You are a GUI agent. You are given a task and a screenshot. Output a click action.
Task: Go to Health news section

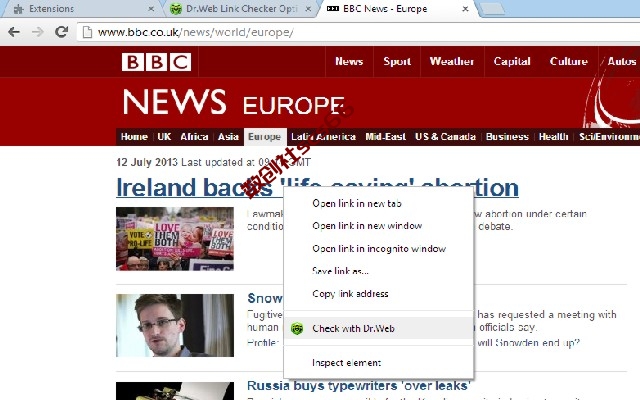(553, 137)
